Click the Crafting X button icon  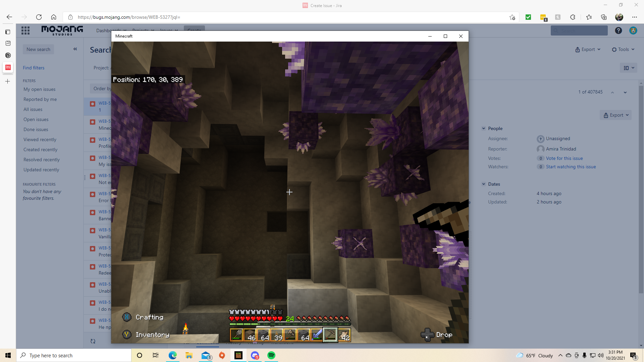(127, 317)
